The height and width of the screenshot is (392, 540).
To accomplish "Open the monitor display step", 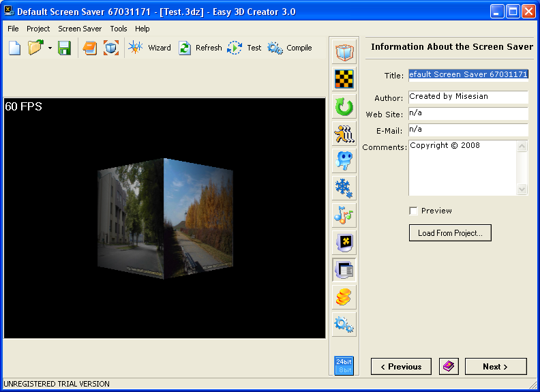I will [344, 243].
